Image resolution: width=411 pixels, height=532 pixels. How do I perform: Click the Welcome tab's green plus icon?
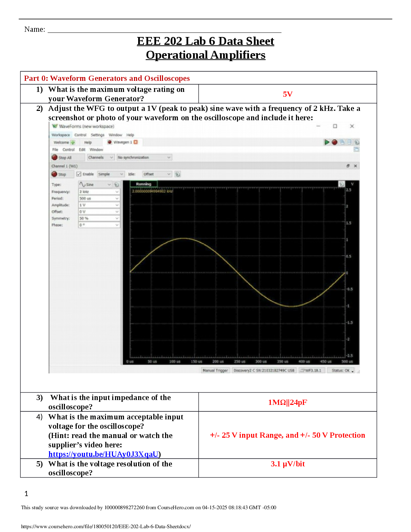click(x=73, y=142)
